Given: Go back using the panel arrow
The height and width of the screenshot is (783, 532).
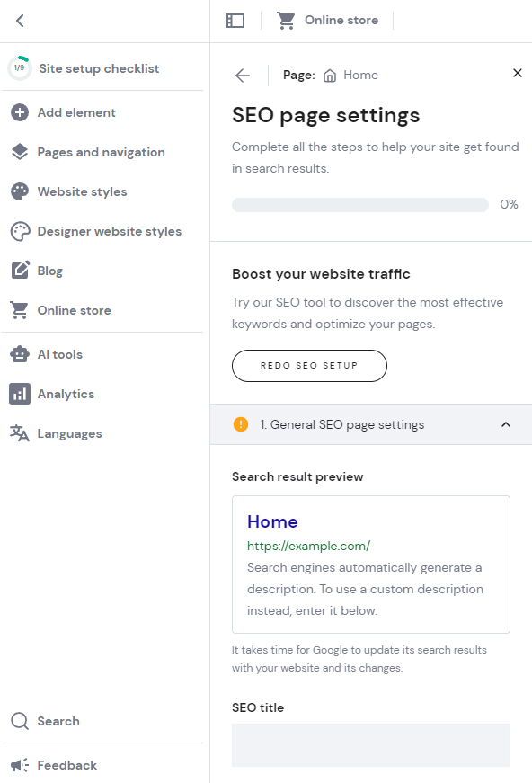Looking at the screenshot, I should pyautogui.click(x=243, y=76).
